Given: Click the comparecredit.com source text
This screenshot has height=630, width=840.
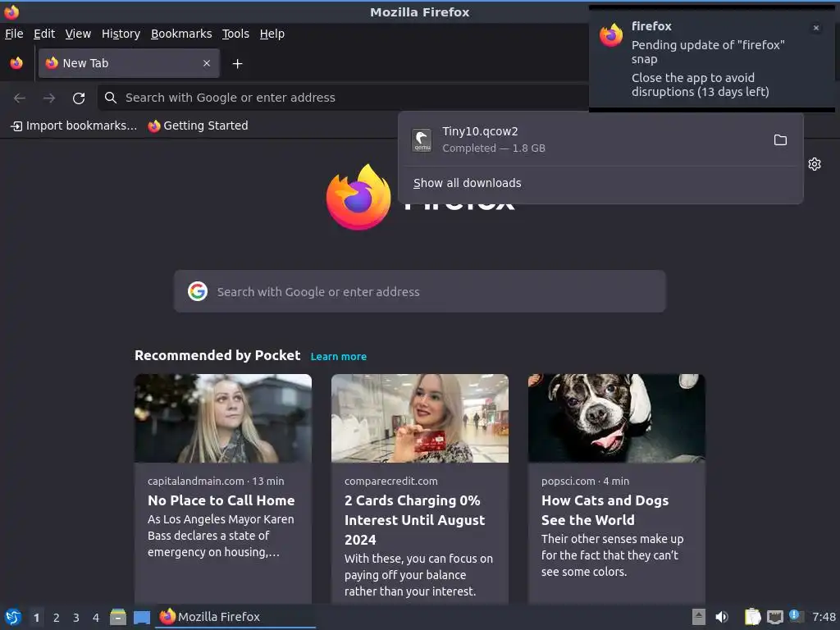Looking at the screenshot, I should tap(391, 481).
